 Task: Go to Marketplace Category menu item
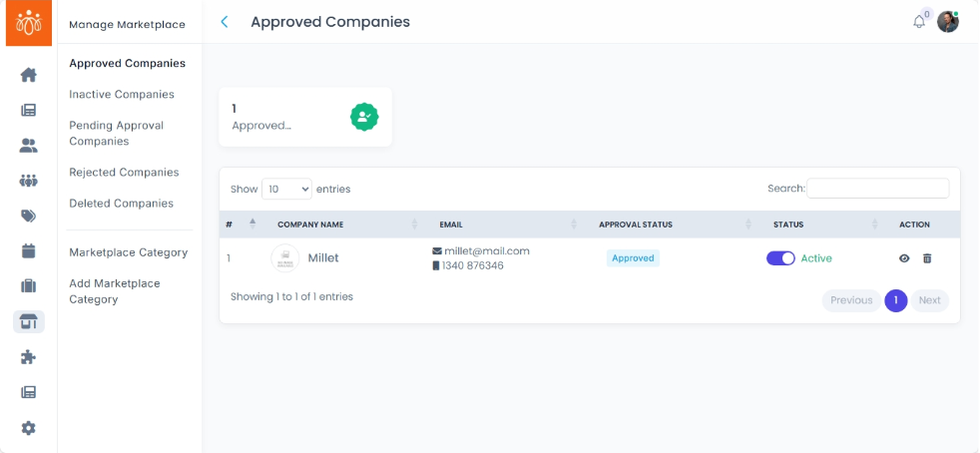tap(128, 252)
